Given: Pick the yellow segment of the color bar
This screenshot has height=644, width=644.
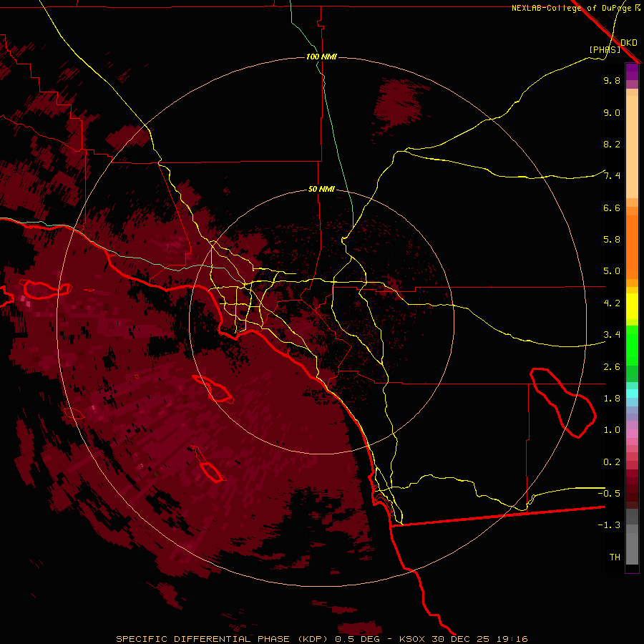Looking at the screenshot, I should click(x=632, y=306).
